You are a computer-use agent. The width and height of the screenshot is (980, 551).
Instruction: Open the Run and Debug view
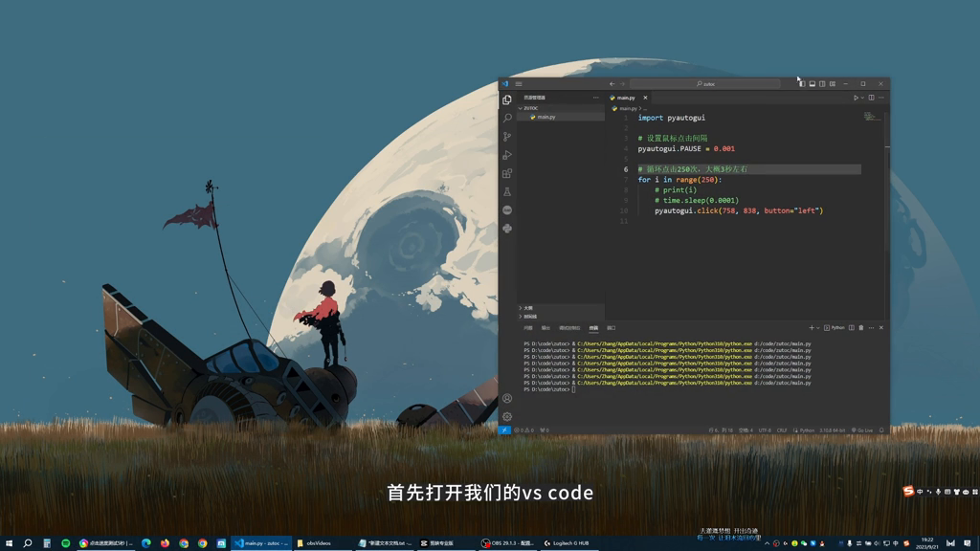tap(507, 155)
